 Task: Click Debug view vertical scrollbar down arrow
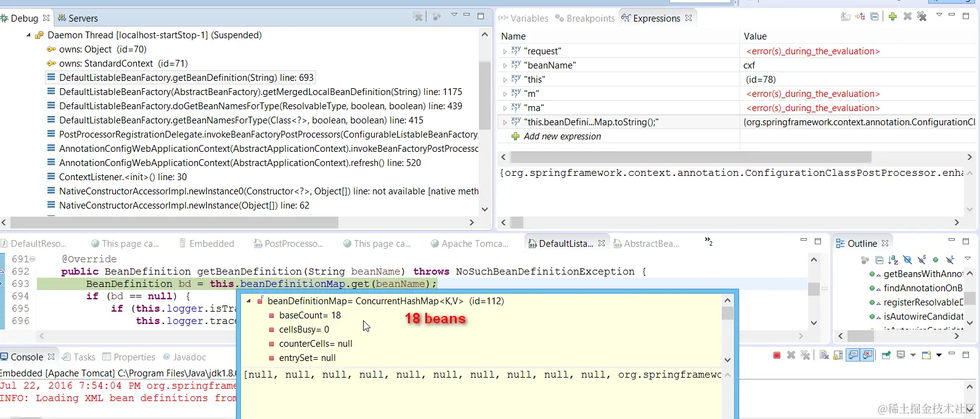tap(484, 209)
